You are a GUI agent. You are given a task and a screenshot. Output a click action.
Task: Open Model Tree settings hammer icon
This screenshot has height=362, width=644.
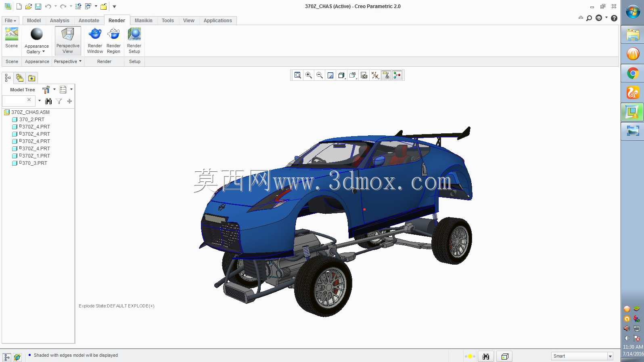click(x=46, y=90)
